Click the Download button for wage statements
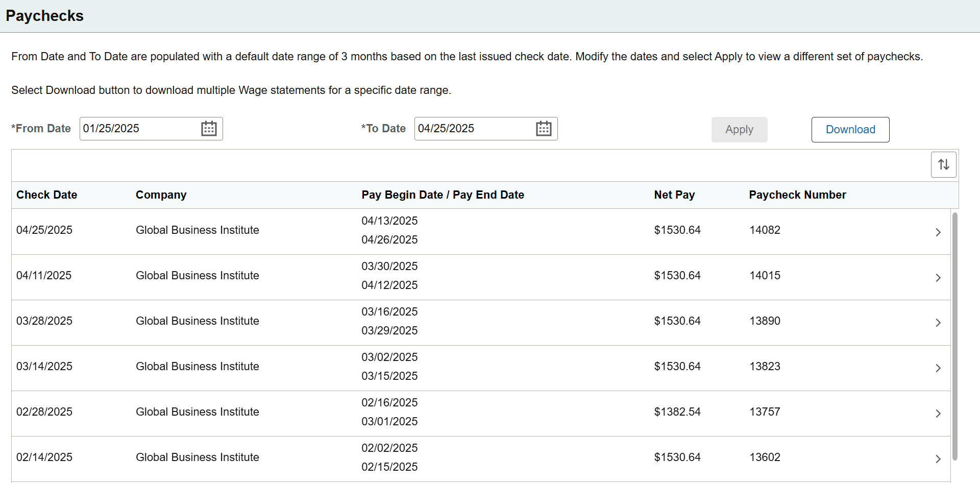 pos(850,129)
